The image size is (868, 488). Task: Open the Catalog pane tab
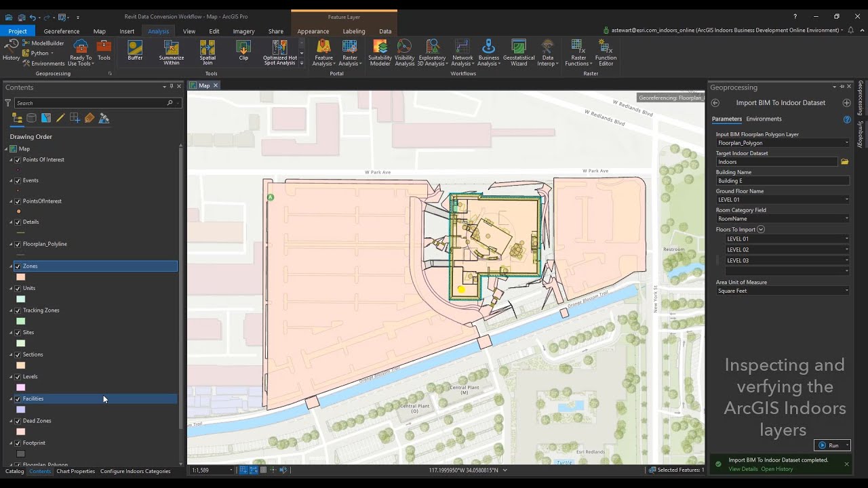tap(15, 471)
